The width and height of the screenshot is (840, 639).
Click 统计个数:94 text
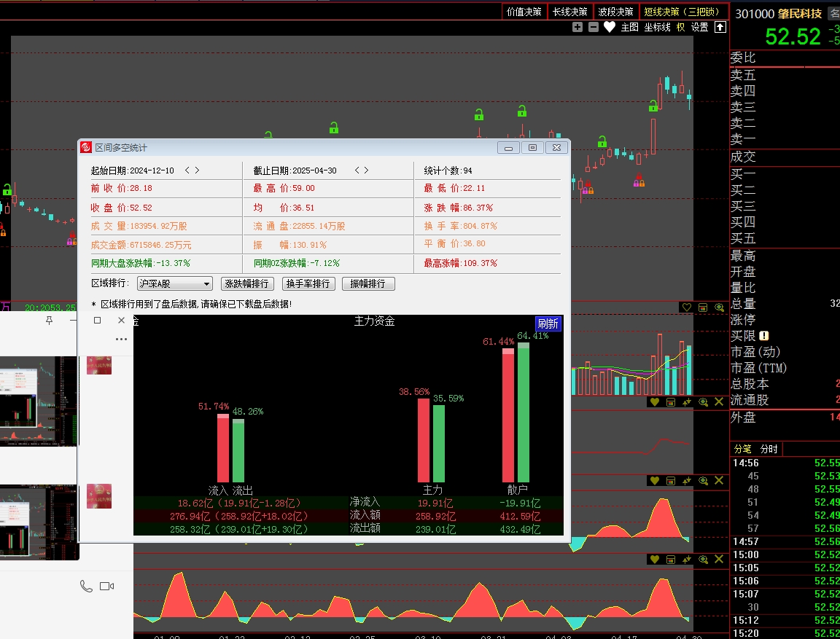click(448, 170)
